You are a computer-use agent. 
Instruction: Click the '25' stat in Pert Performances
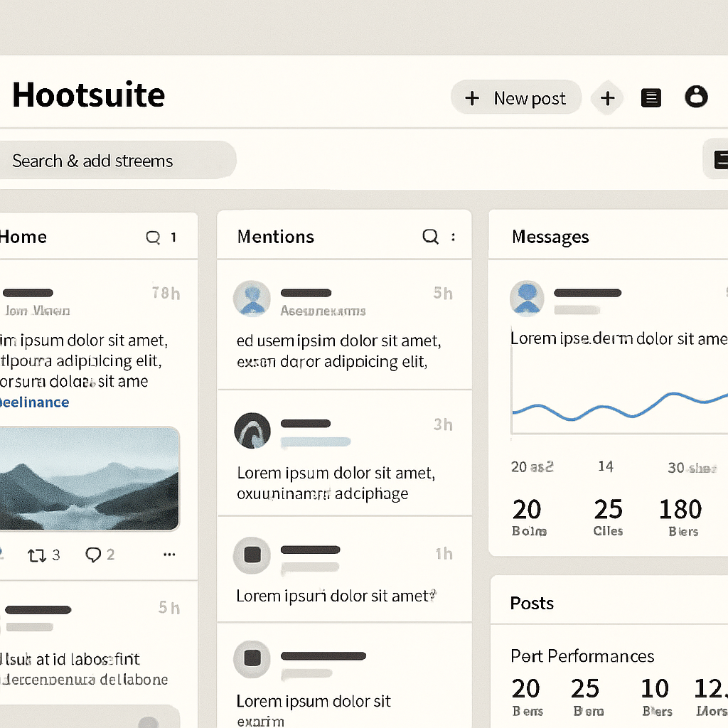[585, 688]
